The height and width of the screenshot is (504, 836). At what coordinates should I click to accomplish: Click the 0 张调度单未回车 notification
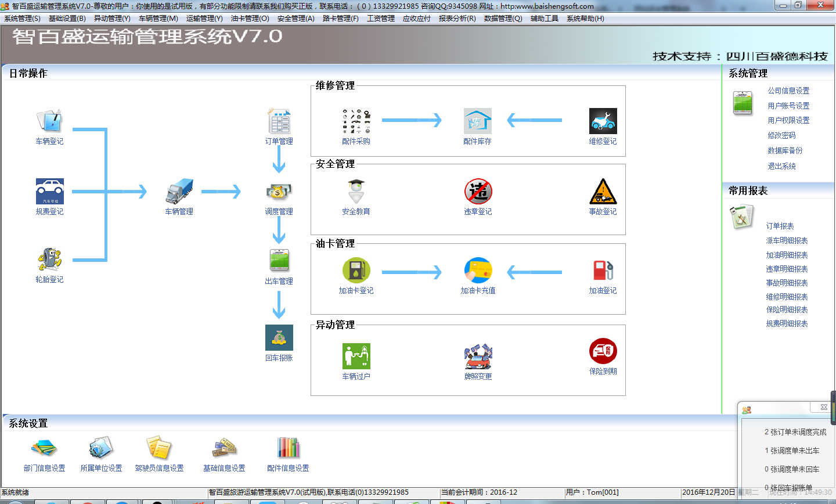tap(792, 469)
